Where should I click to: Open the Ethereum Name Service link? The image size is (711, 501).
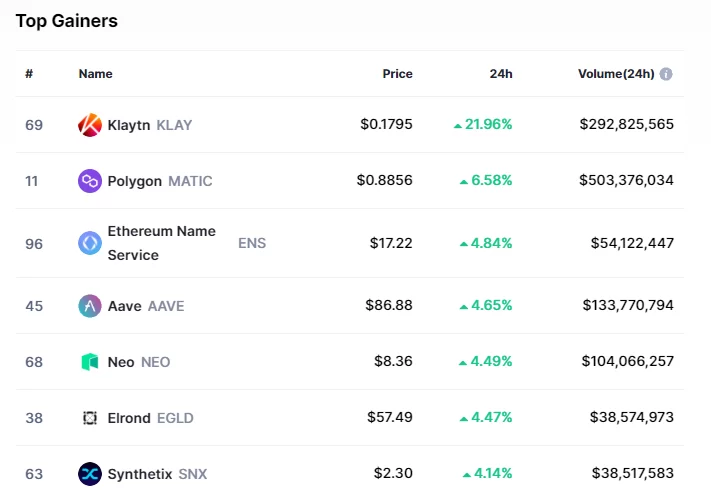161,243
